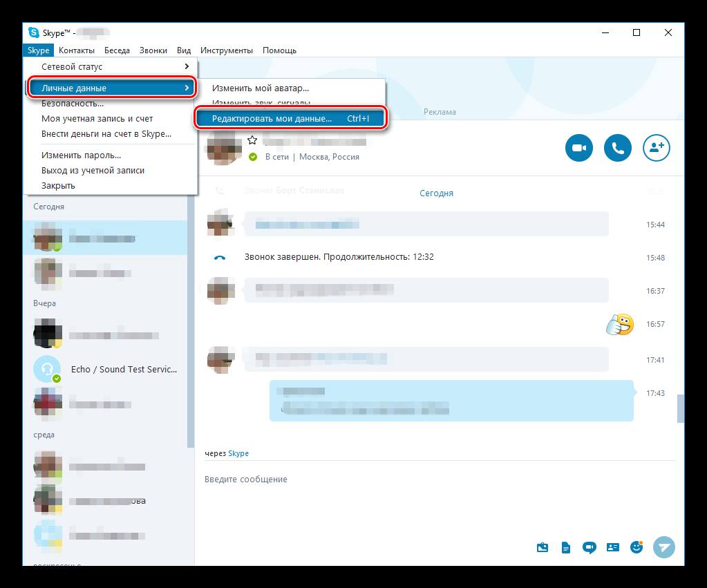
Task: Toggle the favorite star next to contact name
Action: 252,140
